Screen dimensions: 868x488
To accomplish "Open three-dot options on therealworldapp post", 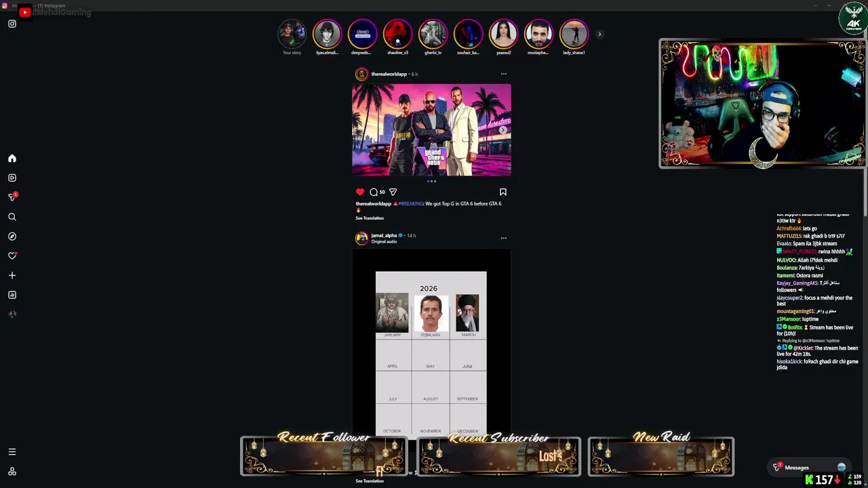I will [x=503, y=74].
